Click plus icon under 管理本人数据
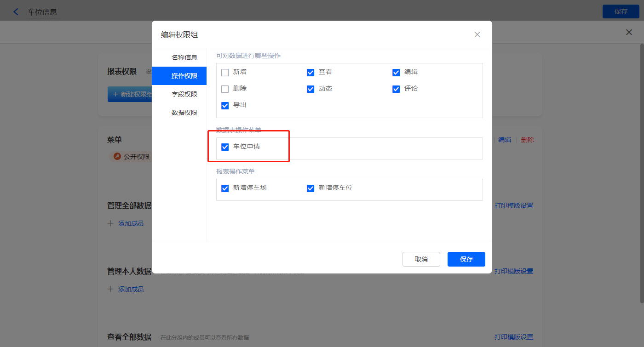The height and width of the screenshot is (347, 644). tap(110, 289)
